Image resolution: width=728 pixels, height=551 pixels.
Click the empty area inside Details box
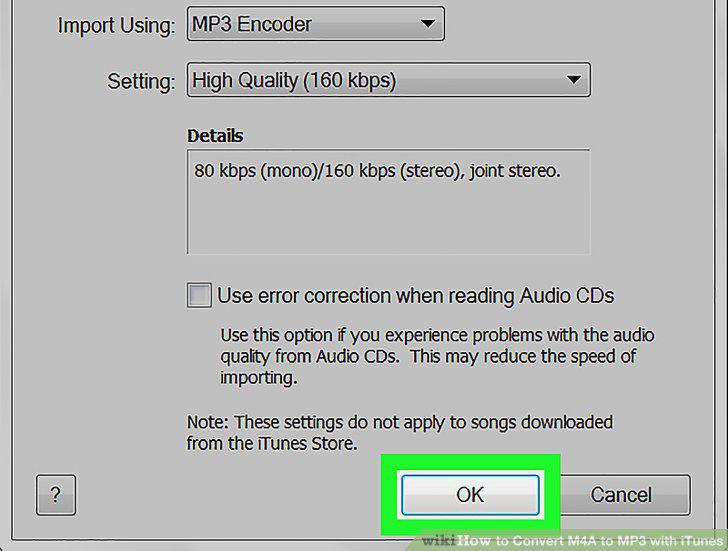click(x=389, y=218)
